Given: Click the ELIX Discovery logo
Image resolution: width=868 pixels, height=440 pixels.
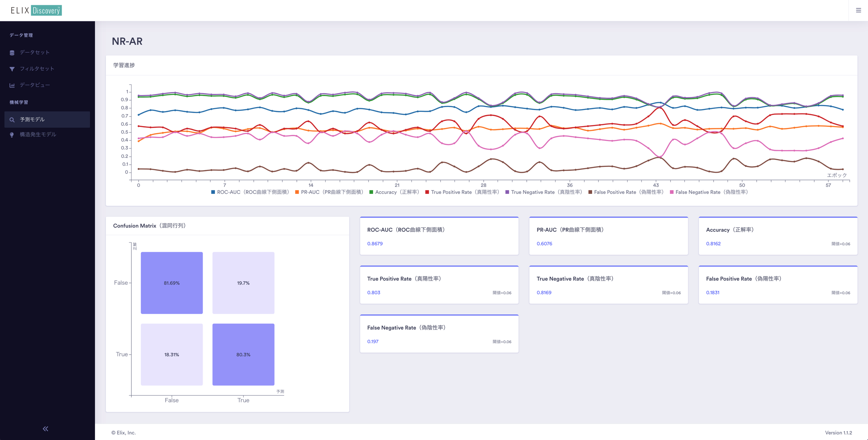Looking at the screenshot, I should 36,10.
